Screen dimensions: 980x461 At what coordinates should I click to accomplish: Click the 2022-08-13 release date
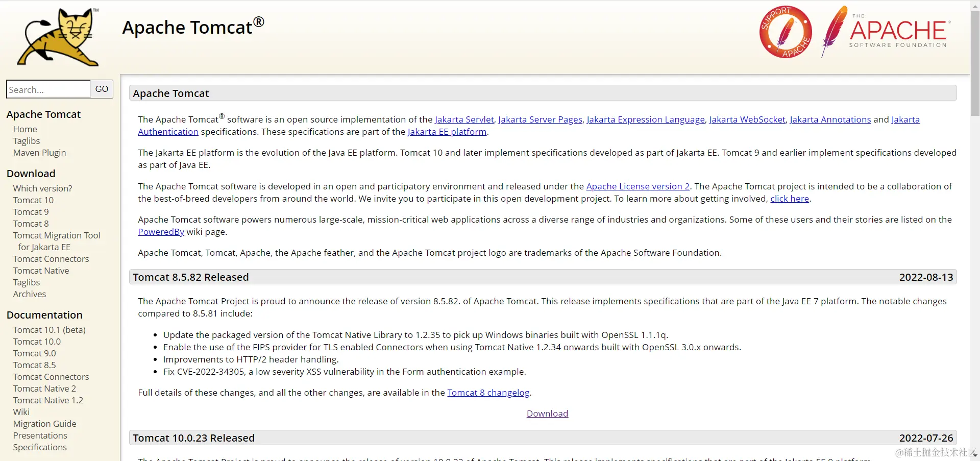point(926,277)
